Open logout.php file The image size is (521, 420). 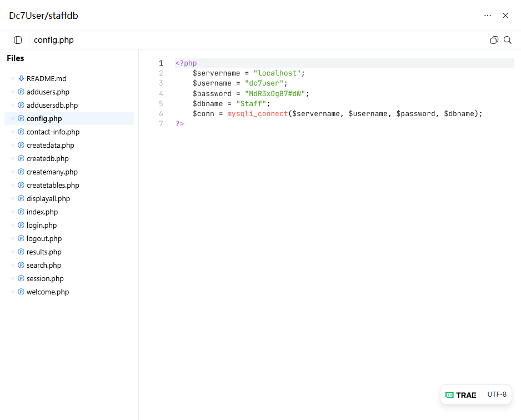[x=44, y=239]
